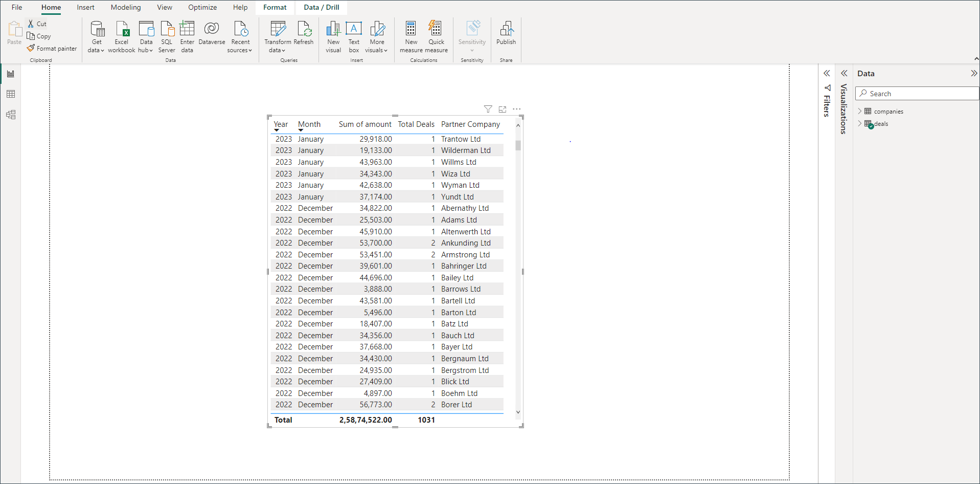
Task: Switch to Model view in left sidebar
Action: point(11,115)
